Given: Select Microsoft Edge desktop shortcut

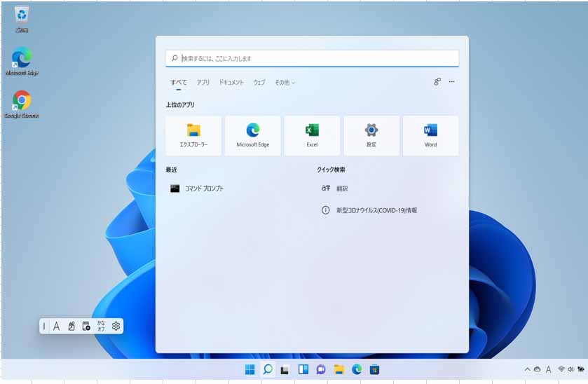Looking at the screenshot, I should [x=22, y=61].
